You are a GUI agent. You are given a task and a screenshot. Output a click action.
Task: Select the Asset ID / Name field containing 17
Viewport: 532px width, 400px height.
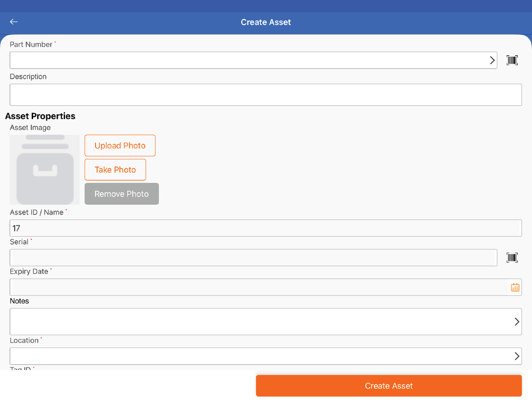[266, 228]
